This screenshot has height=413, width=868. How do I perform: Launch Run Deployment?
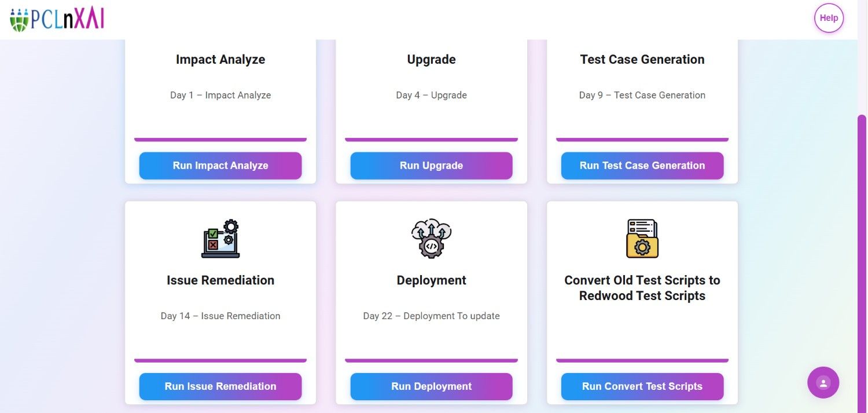coord(431,386)
